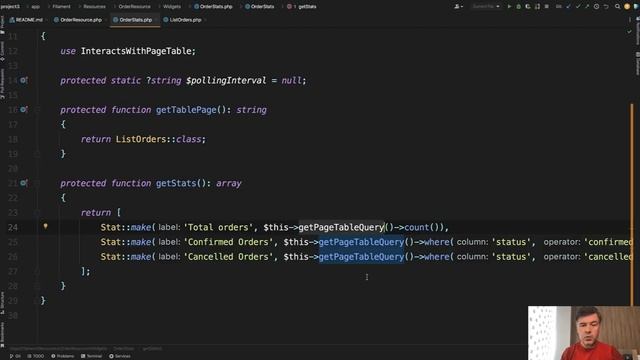
Task: Click Run with Coverage icon
Action: 528,7
